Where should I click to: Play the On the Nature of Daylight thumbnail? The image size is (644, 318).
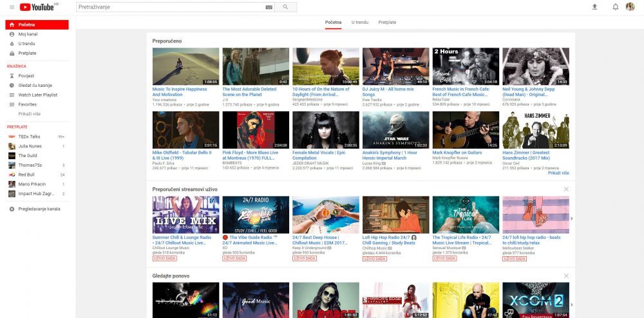click(x=326, y=66)
